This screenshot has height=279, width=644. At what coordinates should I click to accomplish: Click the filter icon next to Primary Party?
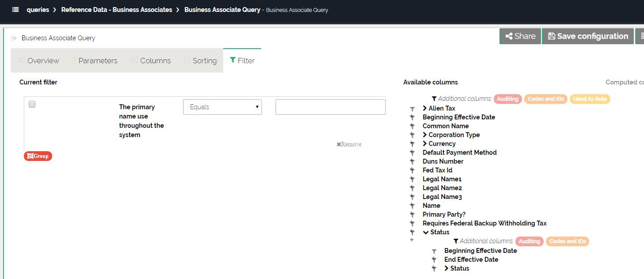(412, 214)
